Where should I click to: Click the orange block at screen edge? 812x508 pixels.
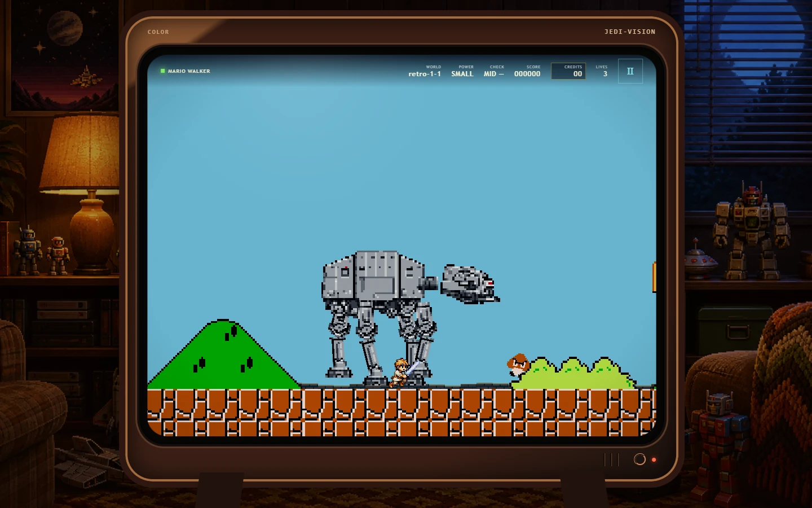click(654, 277)
